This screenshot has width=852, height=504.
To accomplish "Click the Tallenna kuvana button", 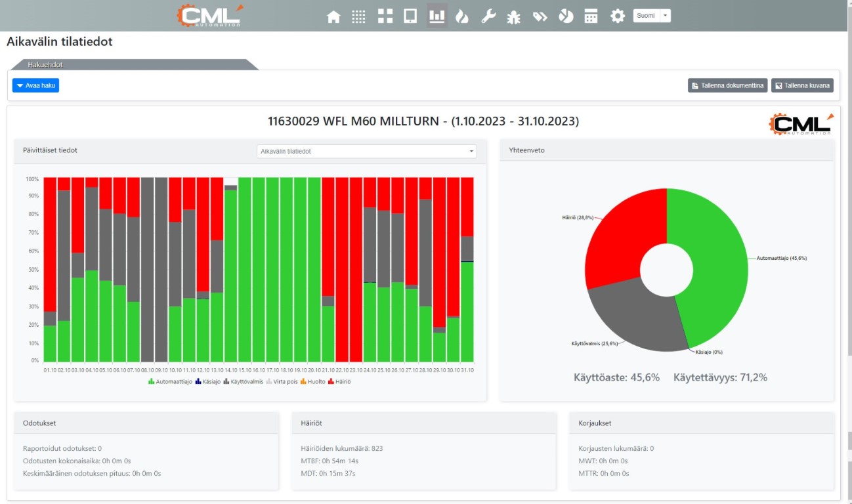I will [x=801, y=85].
